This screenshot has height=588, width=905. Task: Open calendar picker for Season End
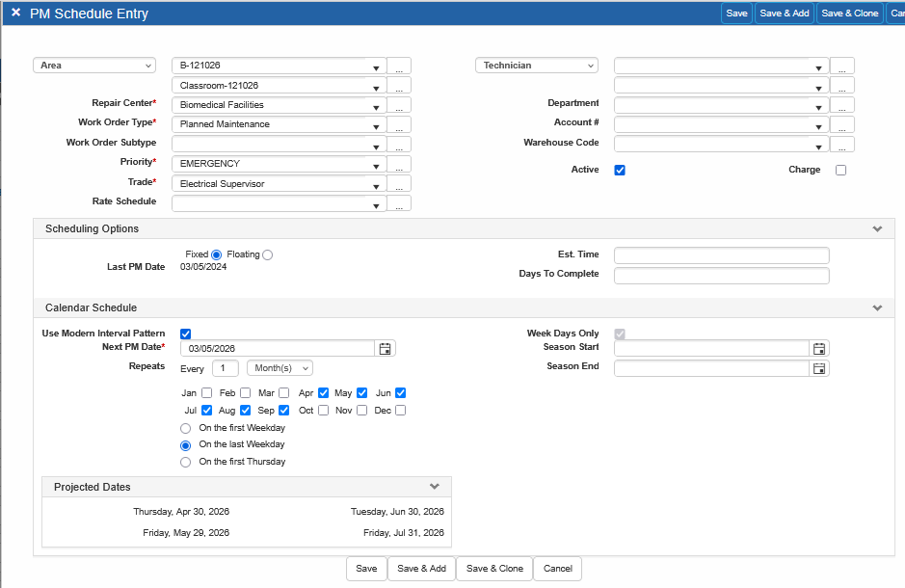click(819, 368)
